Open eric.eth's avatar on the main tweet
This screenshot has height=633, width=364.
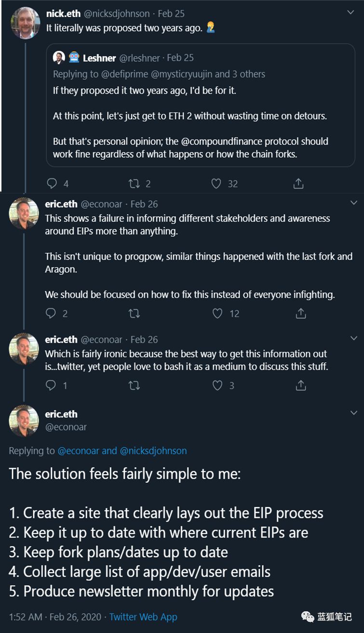24,421
